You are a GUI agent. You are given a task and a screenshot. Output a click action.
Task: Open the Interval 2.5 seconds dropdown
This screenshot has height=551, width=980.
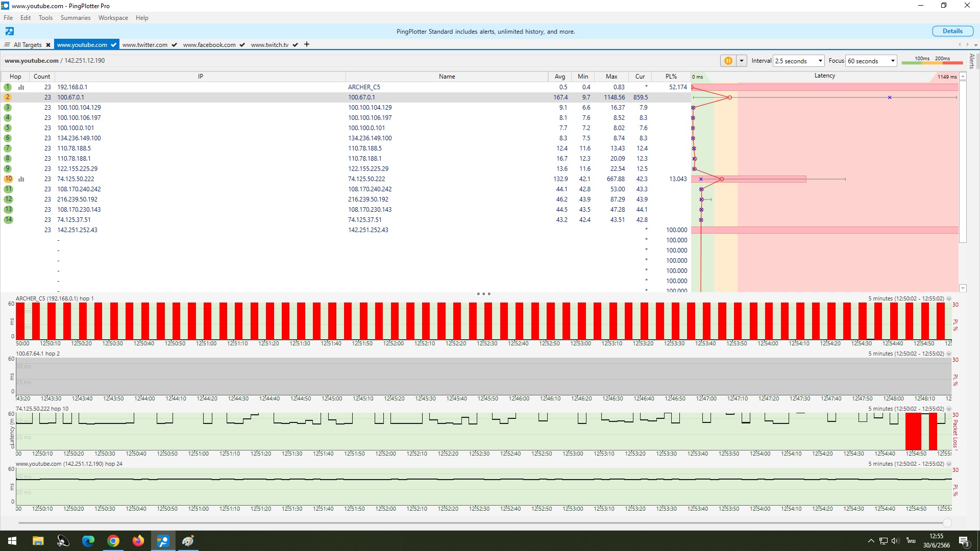[798, 61]
